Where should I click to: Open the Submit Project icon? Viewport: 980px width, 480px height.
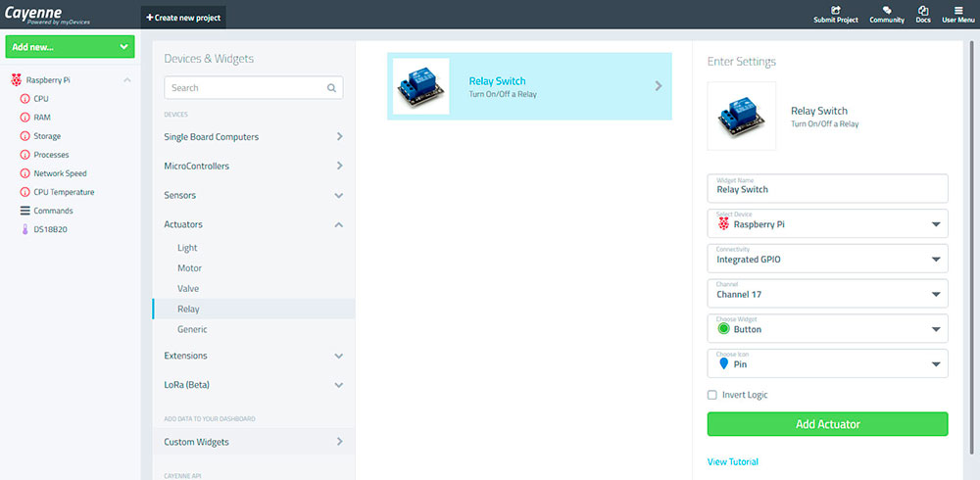[836, 11]
